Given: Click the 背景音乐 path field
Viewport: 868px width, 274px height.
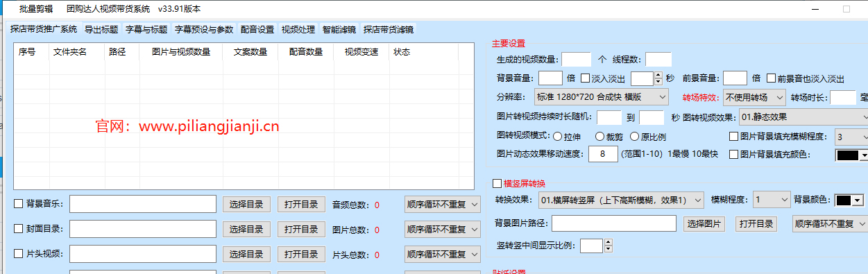Looking at the screenshot, I should point(143,204).
